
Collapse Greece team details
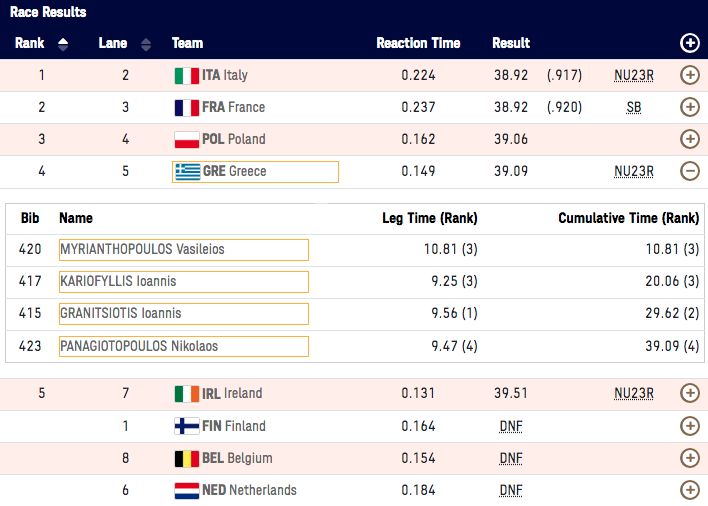click(689, 171)
